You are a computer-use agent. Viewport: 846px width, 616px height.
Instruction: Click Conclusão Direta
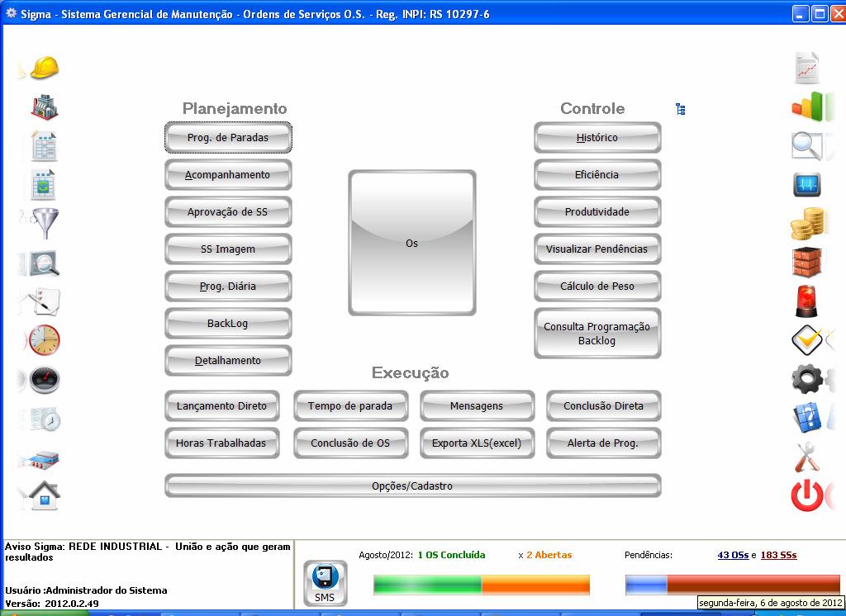pos(603,406)
